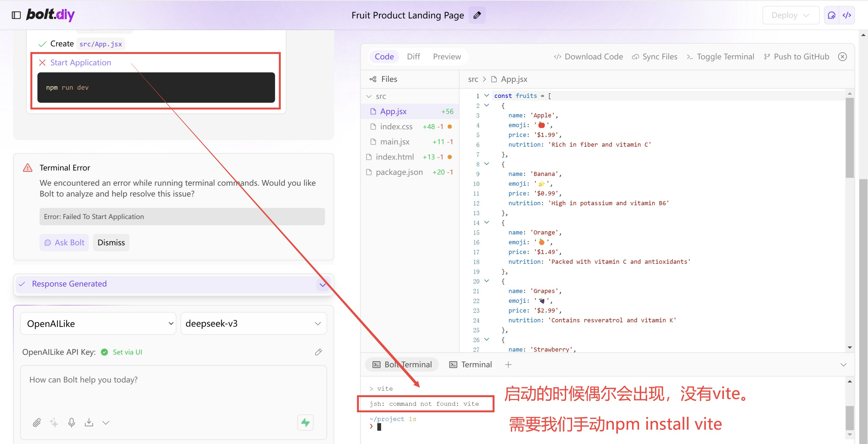The height and width of the screenshot is (444, 868).
Task: Click the paperclip attach file icon
Action: pyautogui.click(x=37, y=423)
